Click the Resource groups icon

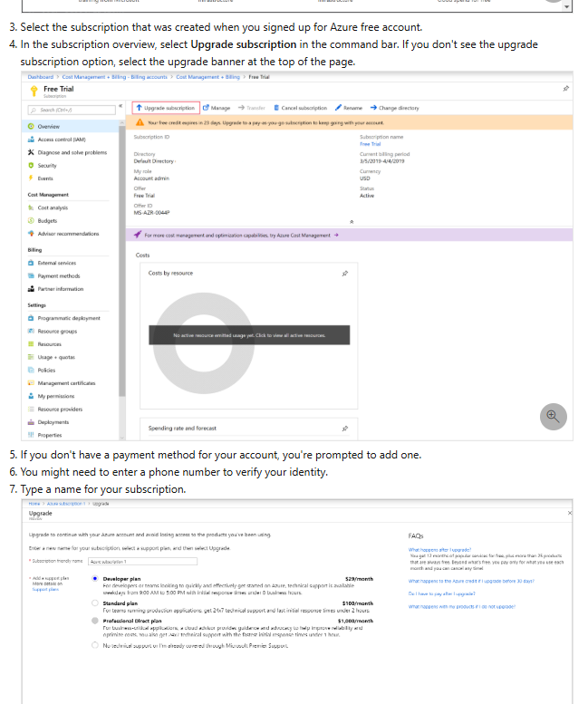(31, 331)
